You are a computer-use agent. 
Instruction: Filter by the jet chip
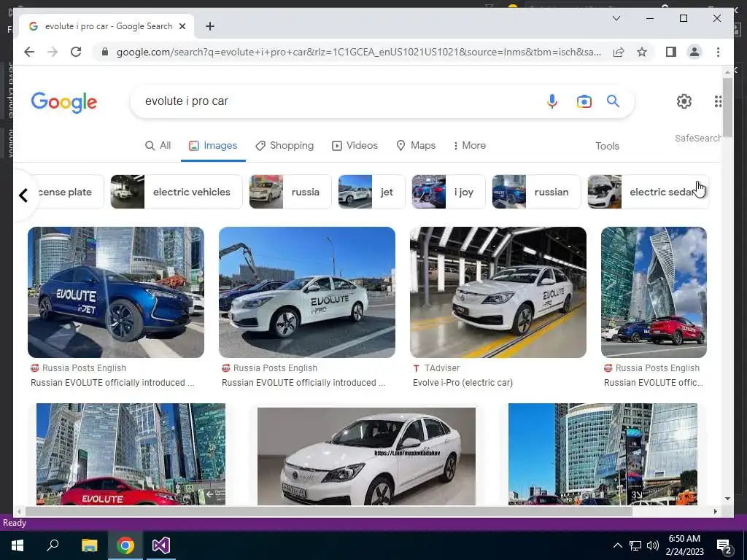click(371, 192)
